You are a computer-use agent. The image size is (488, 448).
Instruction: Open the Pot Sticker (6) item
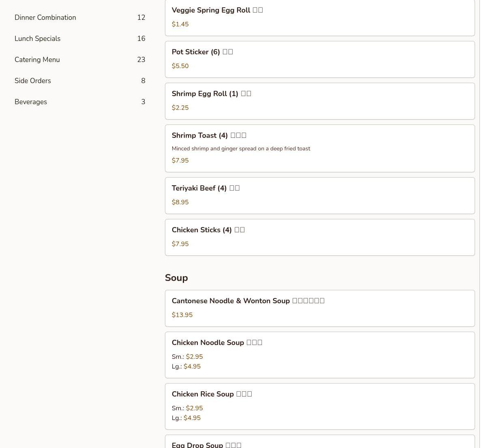pyautogui.click(x=320, y=59)
